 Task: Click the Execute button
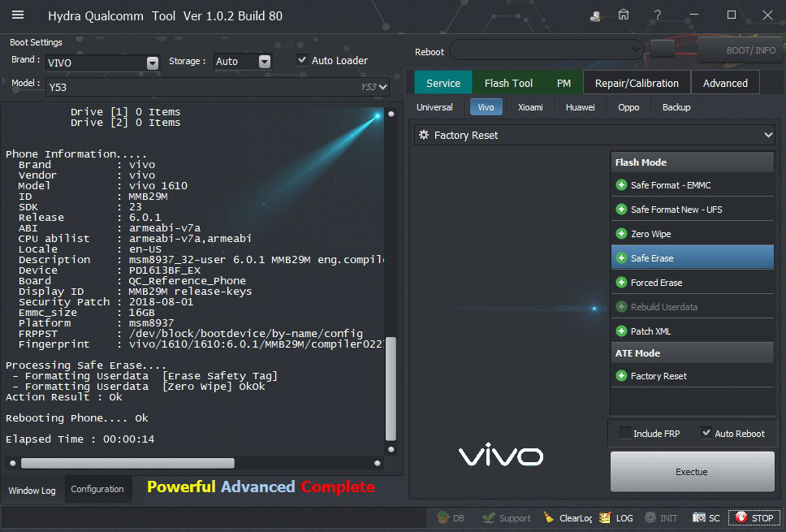[692, 471]
